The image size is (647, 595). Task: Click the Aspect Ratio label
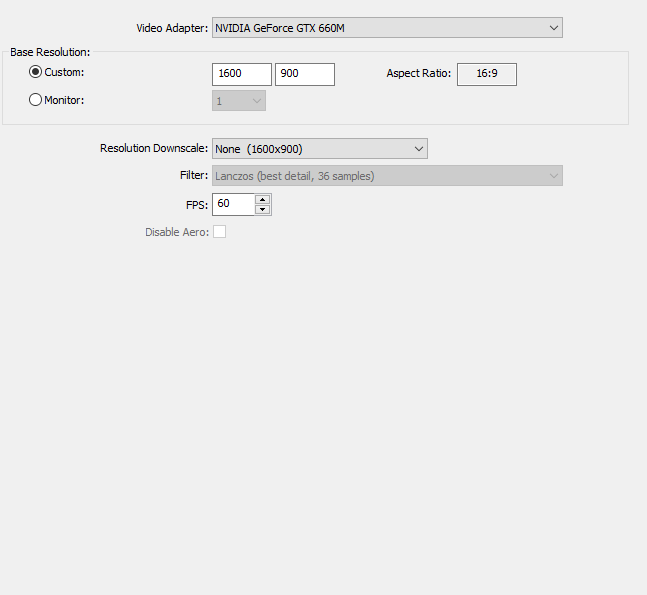tap(419, 73)
